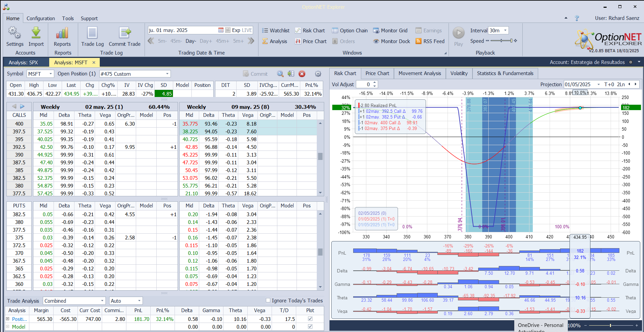Image resolution: width=644 pixels, height=332 pixels.
Task: Step back with the double left arrow
Action: click(x=151, y=41)
